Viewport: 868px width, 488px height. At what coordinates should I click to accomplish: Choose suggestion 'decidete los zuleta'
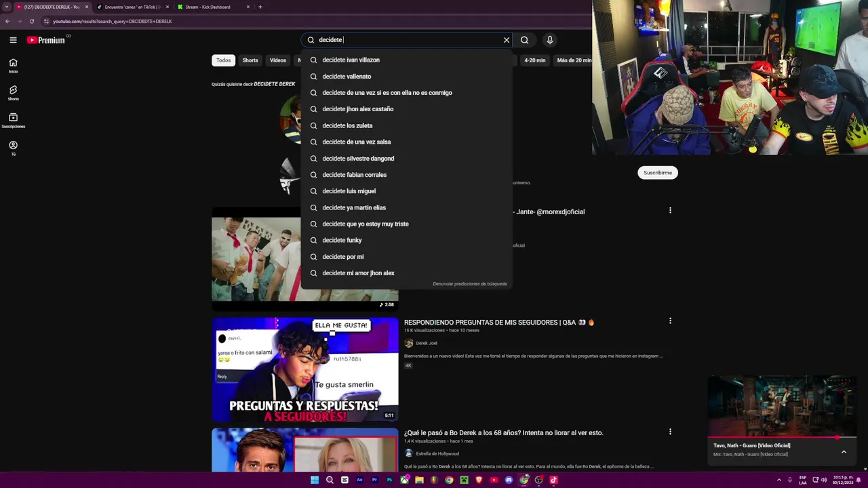click(x=406, y=125)
